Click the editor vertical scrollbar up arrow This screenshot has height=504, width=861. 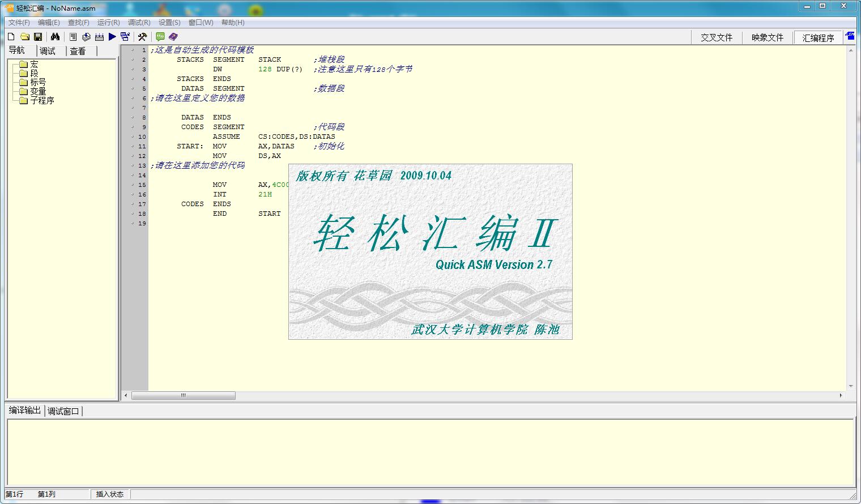[x=851, y=50]
